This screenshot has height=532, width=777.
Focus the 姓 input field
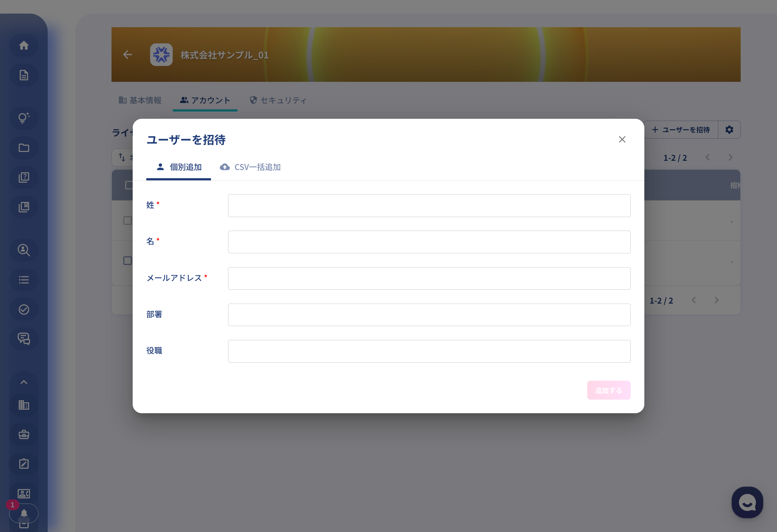click(429, 206)
